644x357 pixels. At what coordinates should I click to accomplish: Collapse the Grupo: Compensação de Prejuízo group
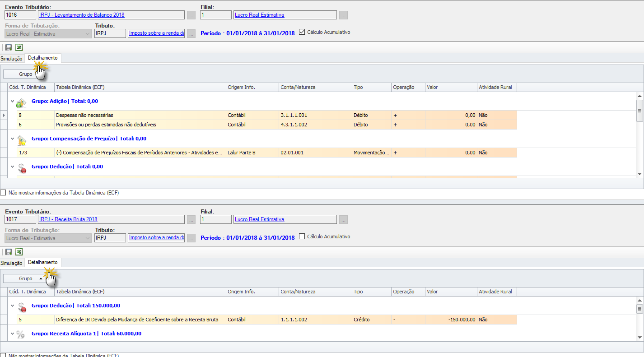[13, 139]
